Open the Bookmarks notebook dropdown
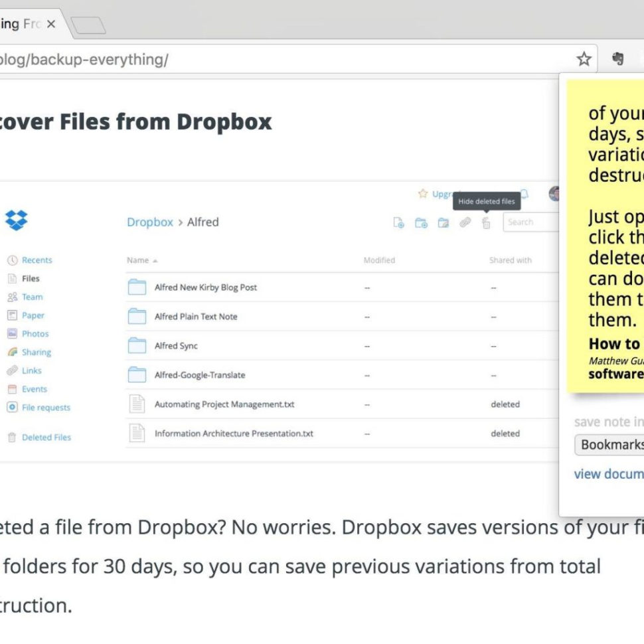The width and height of the screenshot is (644, 644). tap(609, 445)
